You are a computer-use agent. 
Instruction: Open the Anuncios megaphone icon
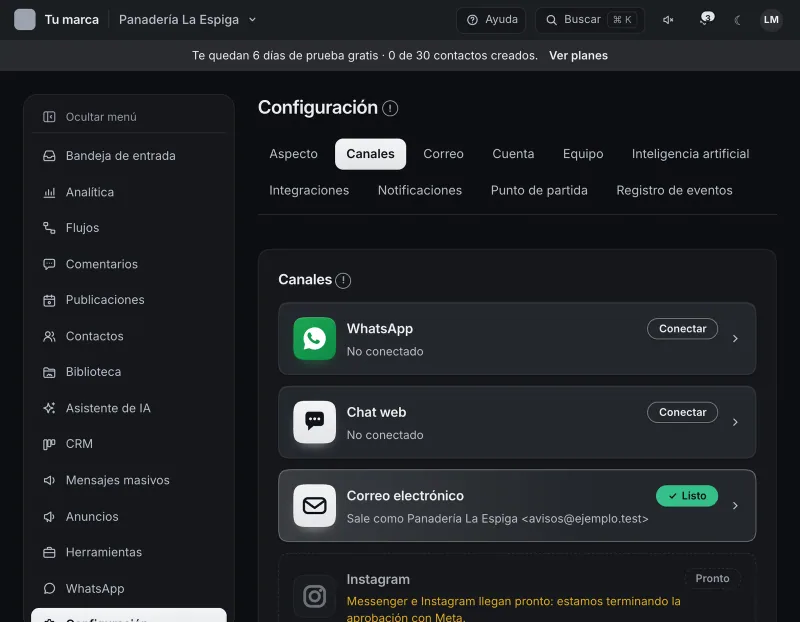tap(49, 517)
